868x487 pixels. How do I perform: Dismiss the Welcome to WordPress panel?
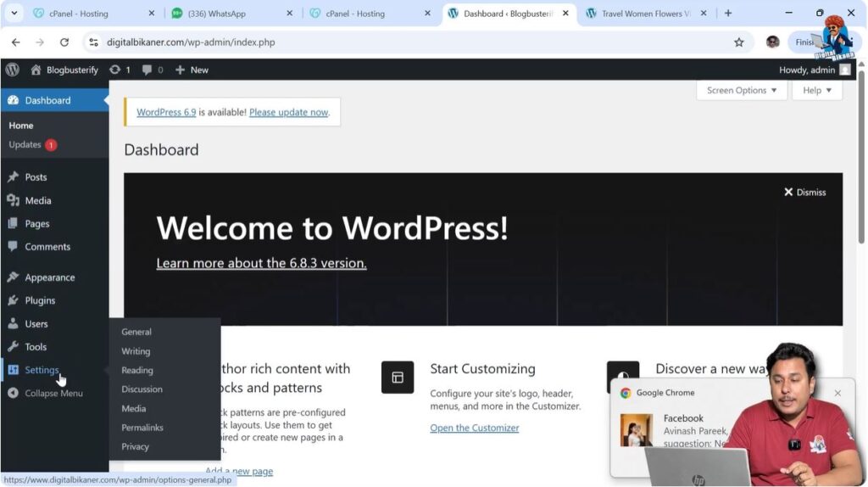[x=804, y=192]
